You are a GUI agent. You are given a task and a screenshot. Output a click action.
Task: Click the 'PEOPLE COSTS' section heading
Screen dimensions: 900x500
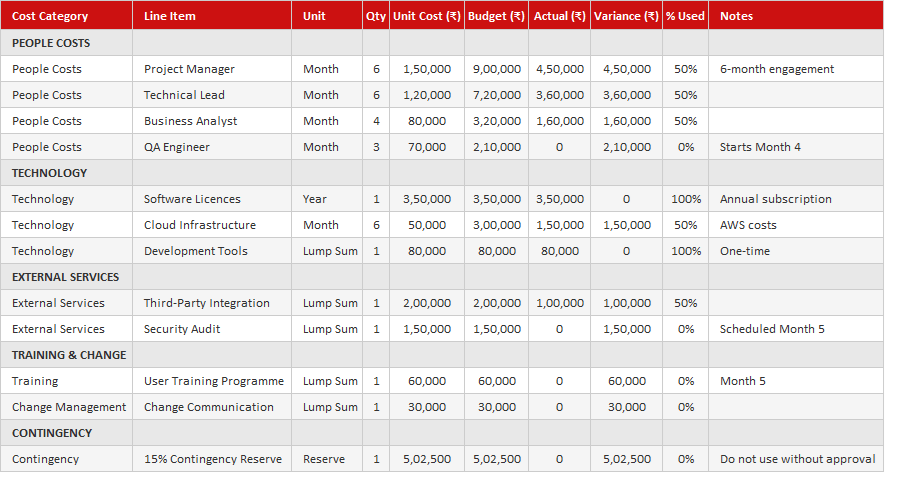pyautogui.click(x=51, y=43)
